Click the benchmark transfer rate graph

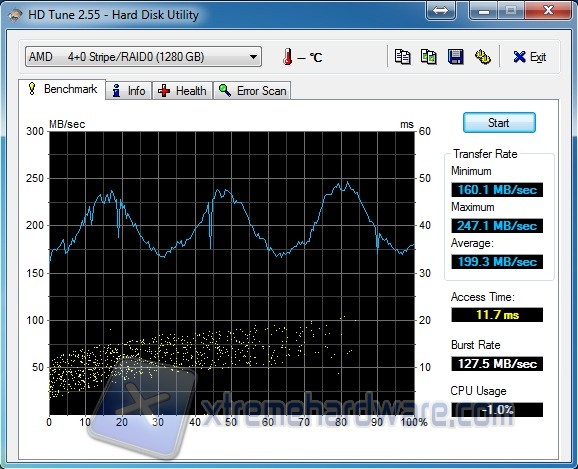click(232, 273)
